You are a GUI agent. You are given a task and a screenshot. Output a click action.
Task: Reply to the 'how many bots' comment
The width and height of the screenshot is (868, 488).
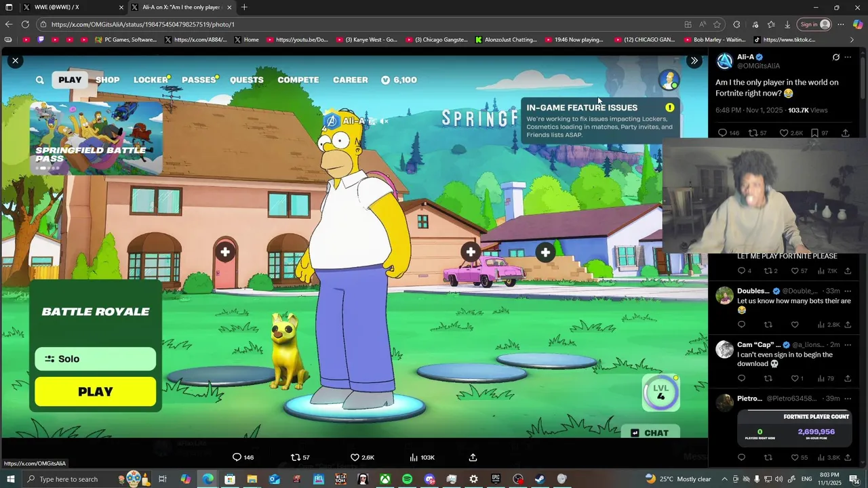(741, 325)
